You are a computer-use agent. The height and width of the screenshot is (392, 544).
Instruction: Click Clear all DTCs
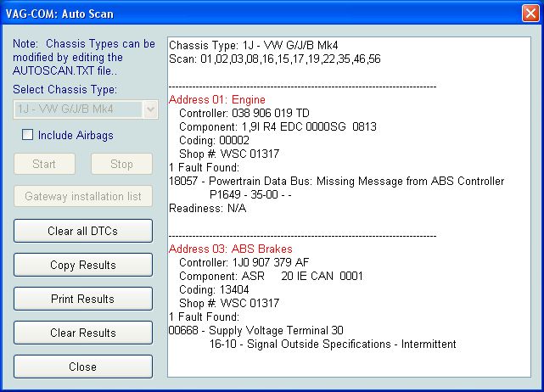tap(83, 231)
